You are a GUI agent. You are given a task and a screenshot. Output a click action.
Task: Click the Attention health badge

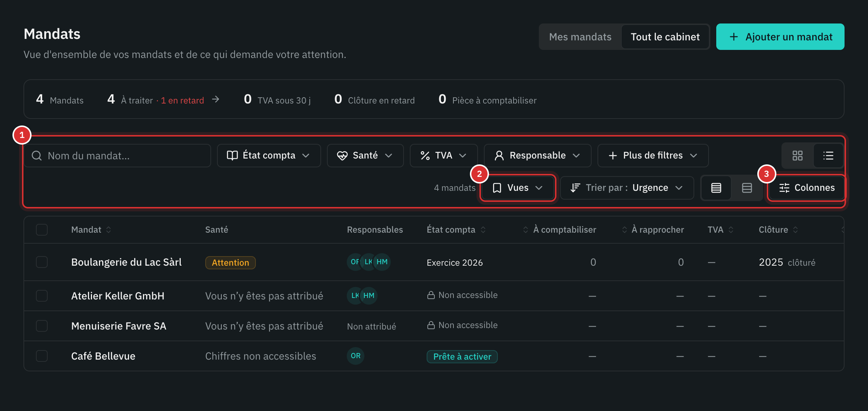point(230,263)
